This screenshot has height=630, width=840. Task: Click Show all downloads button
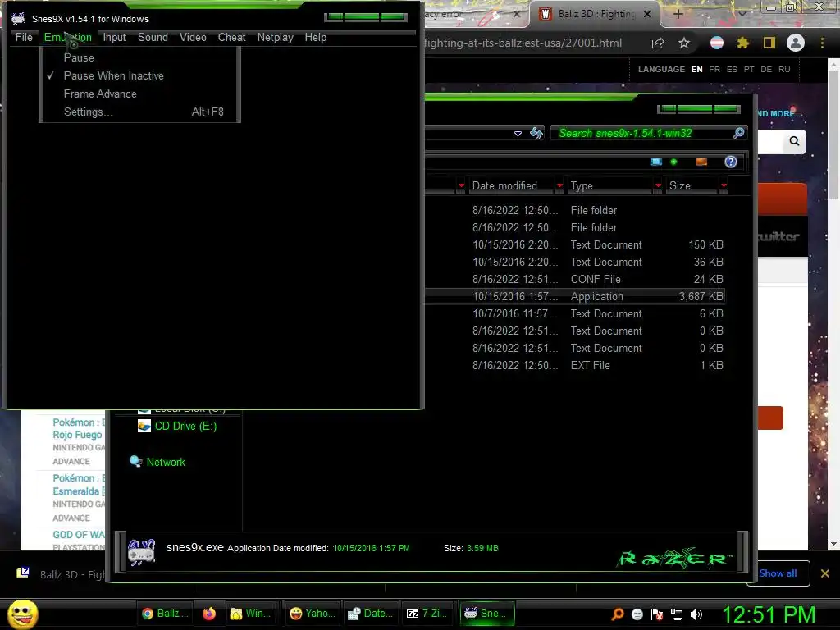pyautogui.click(x=778, y=573)
